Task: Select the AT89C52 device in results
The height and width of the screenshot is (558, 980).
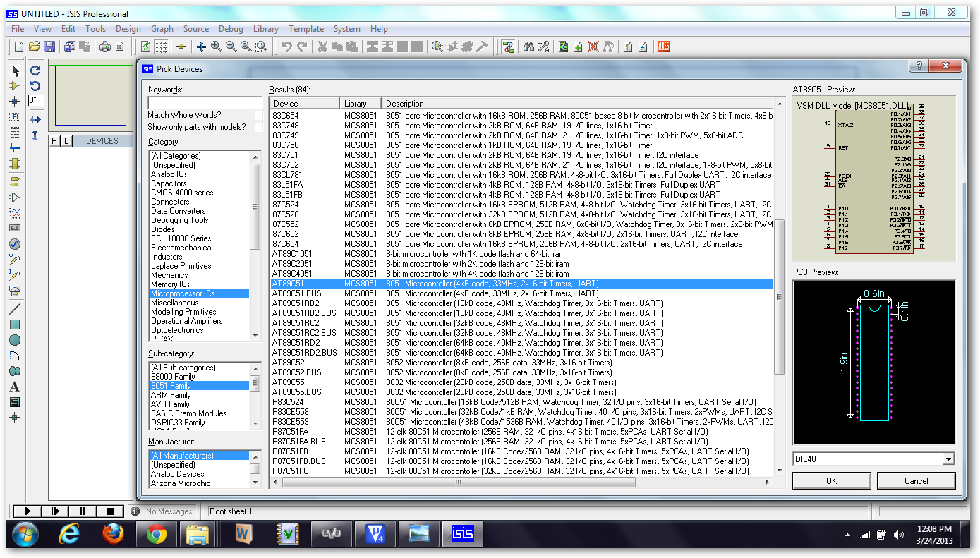Action: [x=296, y=363]
